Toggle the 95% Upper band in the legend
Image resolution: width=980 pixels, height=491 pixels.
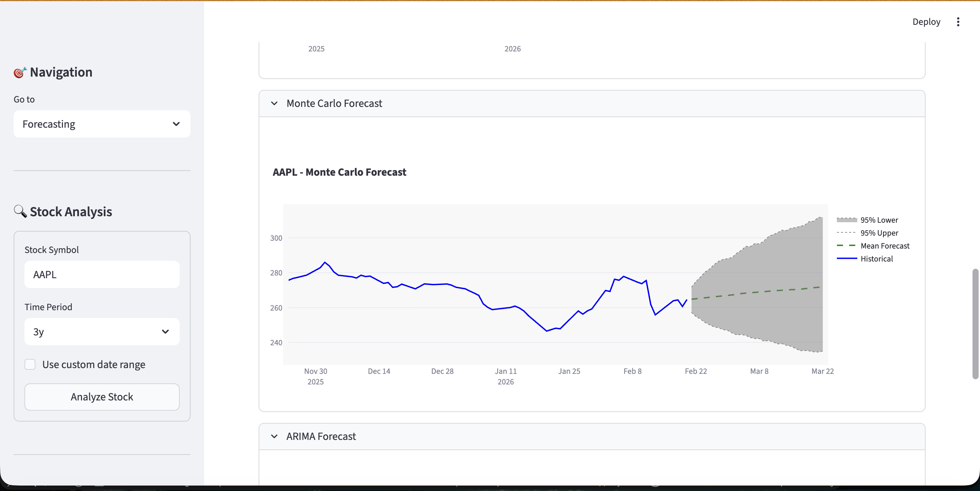[879, 233]
